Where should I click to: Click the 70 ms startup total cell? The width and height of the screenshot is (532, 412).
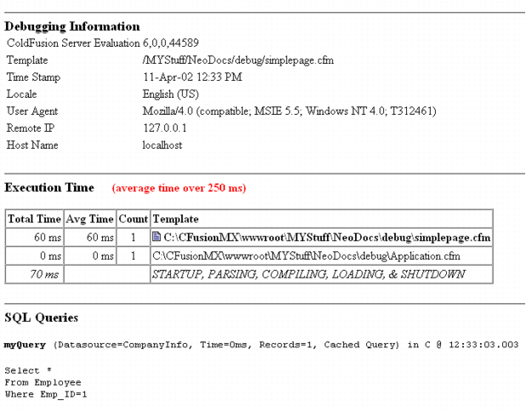click(x=46, y=274)
